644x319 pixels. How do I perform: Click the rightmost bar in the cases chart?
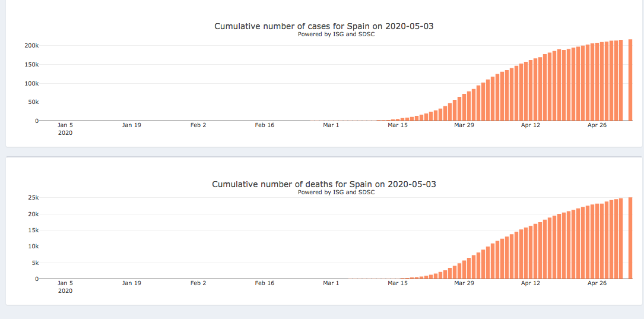[630, 80]
